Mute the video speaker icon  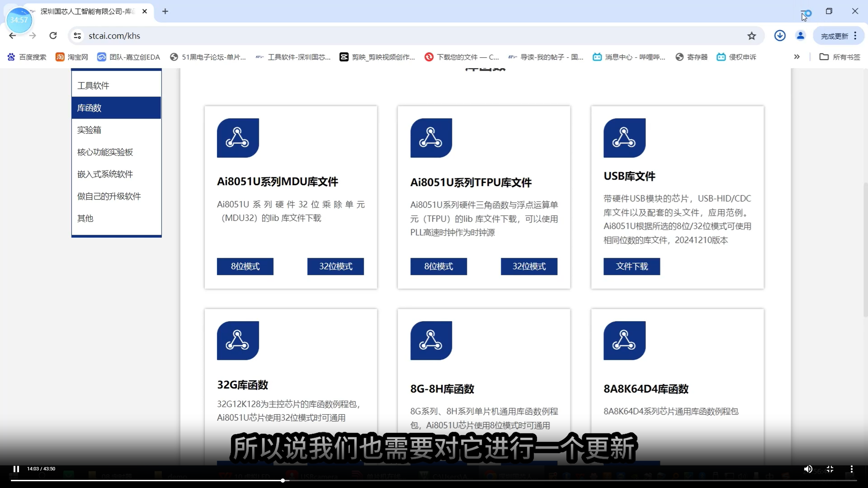(x=808, y=469)
